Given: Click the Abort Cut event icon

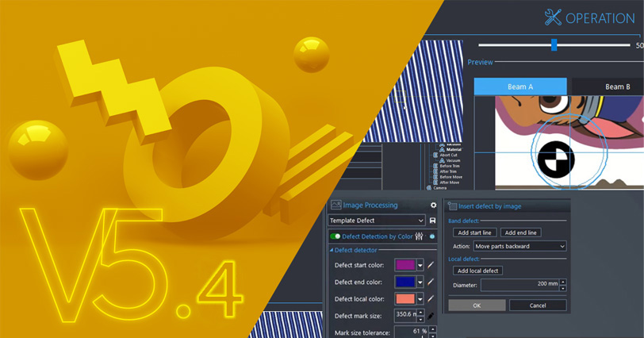Looking at the screenshot, I should [435, 156].
